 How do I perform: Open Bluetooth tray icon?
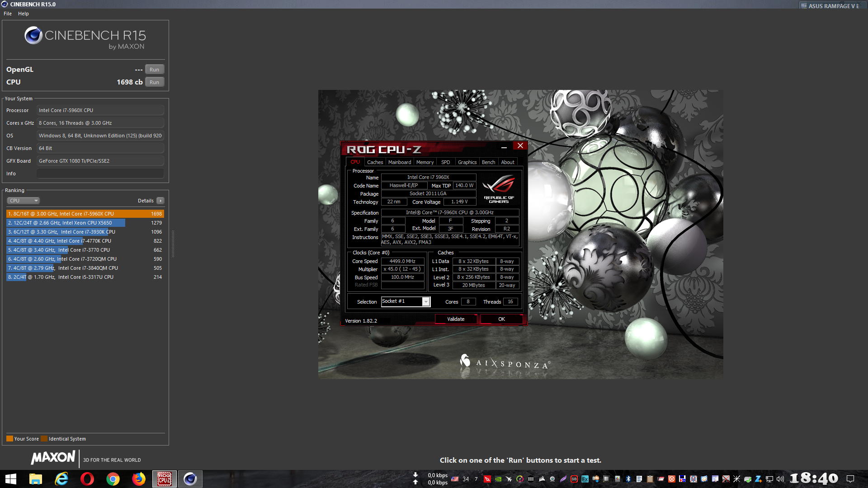(x=628, y=479)
